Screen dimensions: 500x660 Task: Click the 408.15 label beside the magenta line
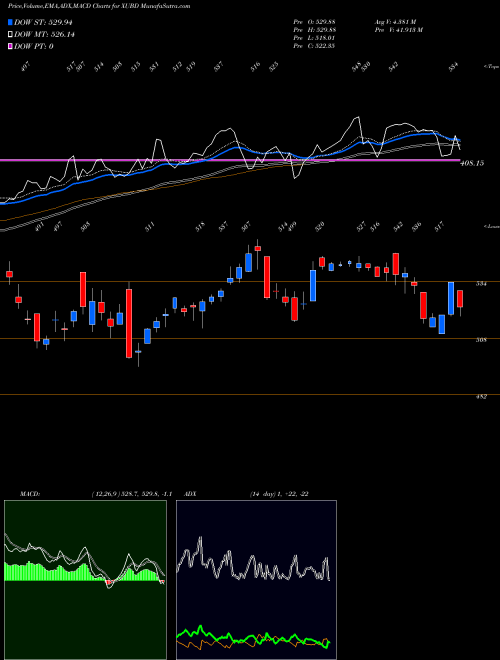[472, 163]
